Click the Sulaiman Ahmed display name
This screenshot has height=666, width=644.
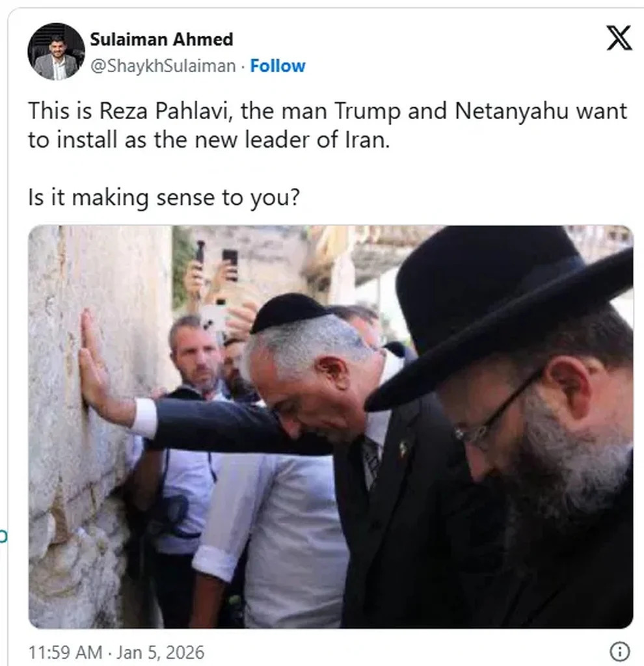(162, 40)
